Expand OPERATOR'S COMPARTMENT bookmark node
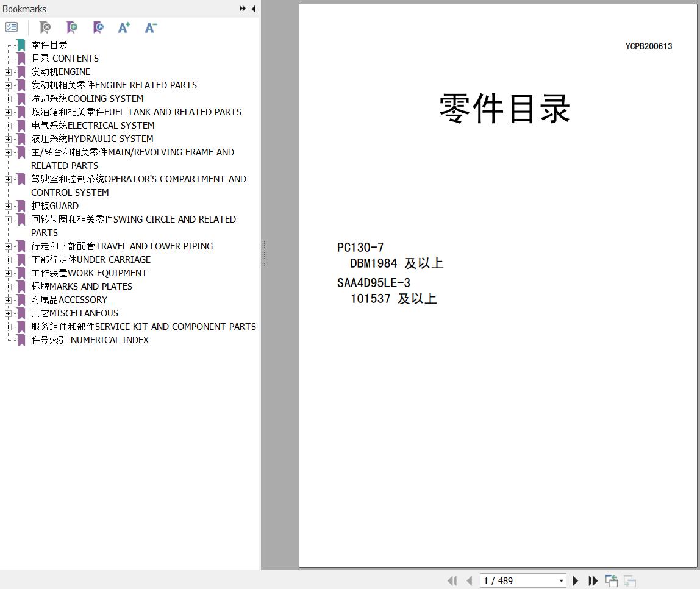700x589 pixels. click(7, 179)
